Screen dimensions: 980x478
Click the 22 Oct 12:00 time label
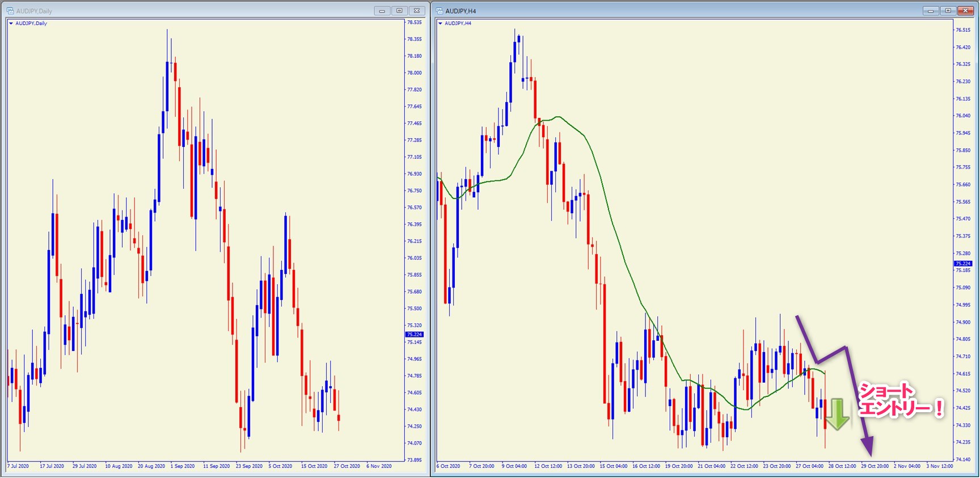coord(744,466)
